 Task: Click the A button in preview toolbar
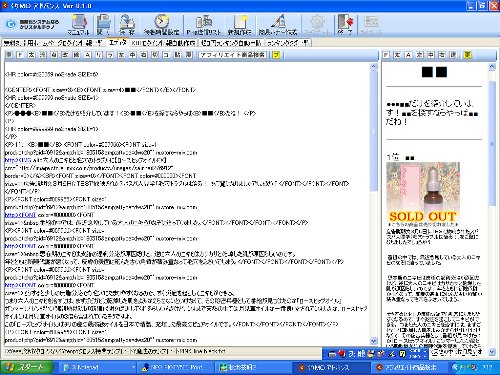coord(408,55)
